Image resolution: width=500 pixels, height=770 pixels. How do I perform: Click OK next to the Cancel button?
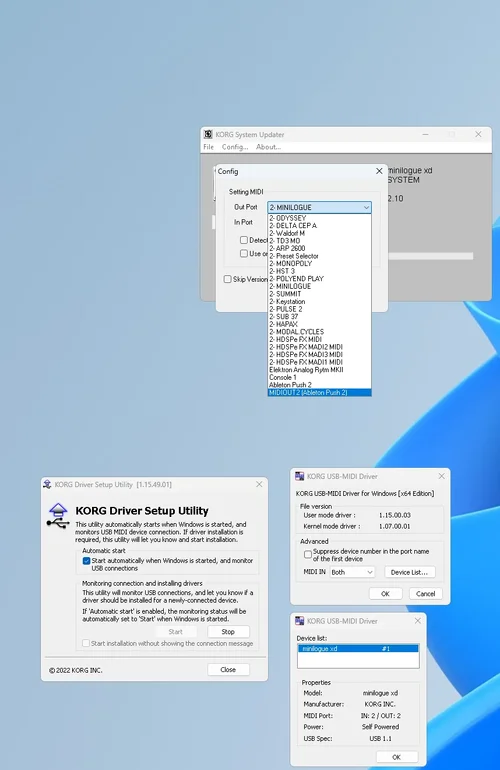(x=385, y=594)
